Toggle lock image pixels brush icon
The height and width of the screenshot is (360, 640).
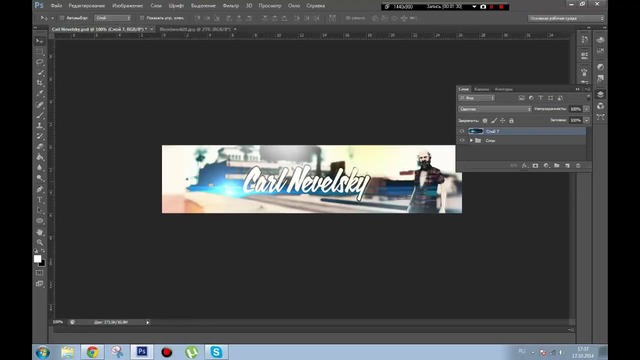pos(494,121)
